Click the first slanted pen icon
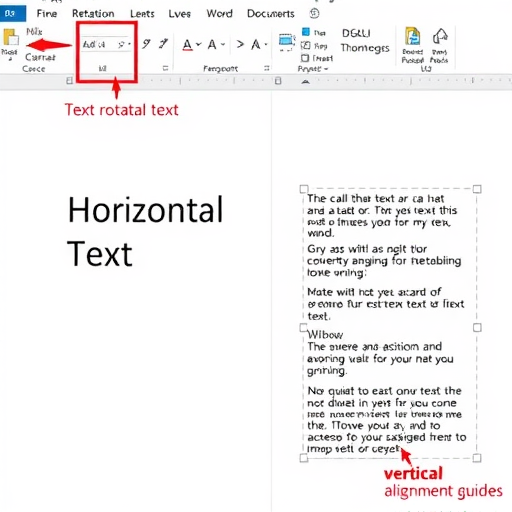512x512 pixels. (146, 44)
